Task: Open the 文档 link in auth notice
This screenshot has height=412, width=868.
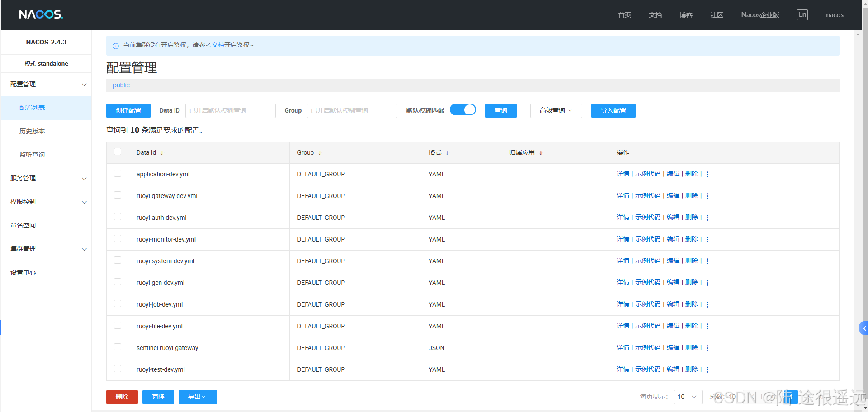Action: click(x=218, y=45)
